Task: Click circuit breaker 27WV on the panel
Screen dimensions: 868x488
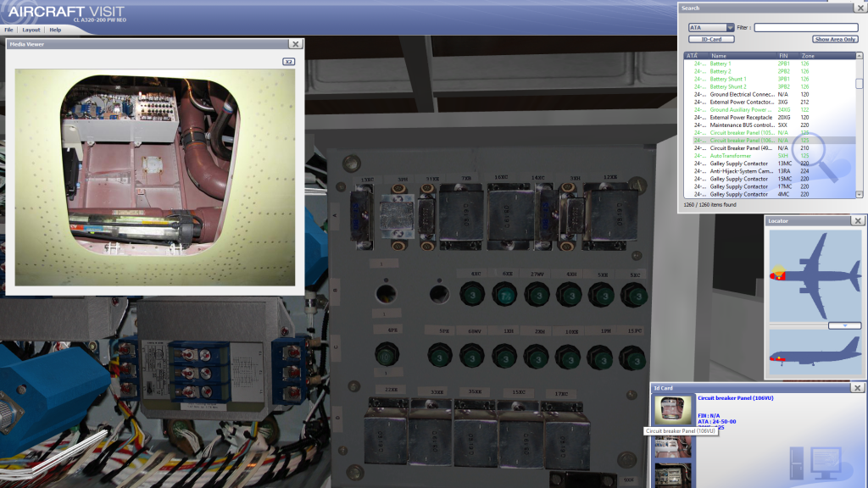Action: point(537,294)
